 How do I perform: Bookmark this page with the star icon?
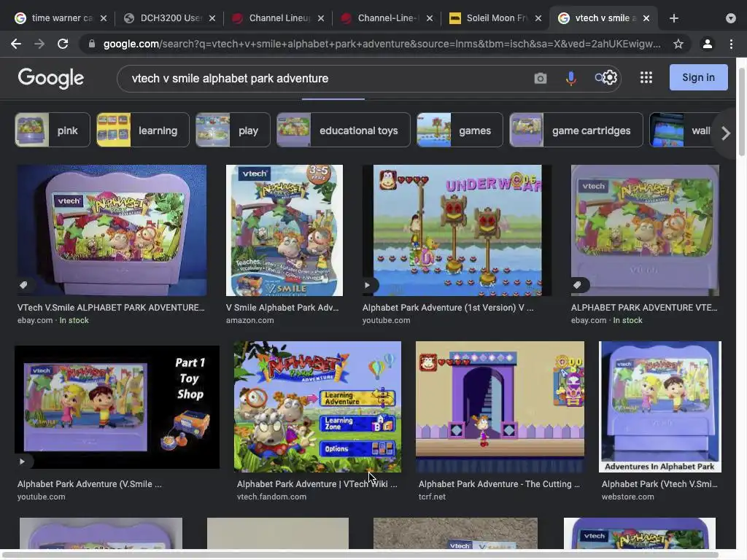coord(678,44)
